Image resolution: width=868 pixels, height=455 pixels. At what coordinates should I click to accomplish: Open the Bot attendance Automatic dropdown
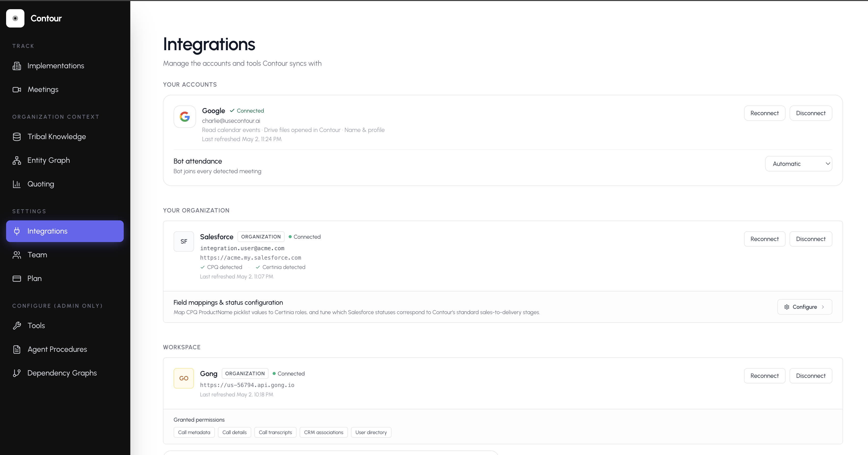pos(799,164)
